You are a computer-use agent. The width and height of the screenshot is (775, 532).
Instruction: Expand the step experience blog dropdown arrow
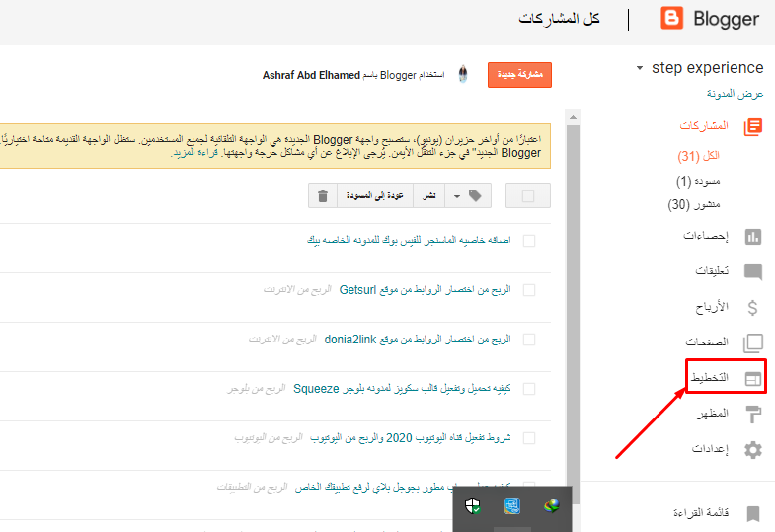pyautogui.click(x=640, y=68)
